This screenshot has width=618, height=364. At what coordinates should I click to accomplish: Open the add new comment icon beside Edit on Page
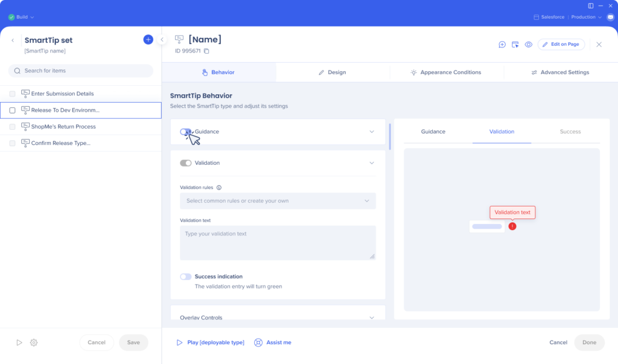[x=502, y=44]
